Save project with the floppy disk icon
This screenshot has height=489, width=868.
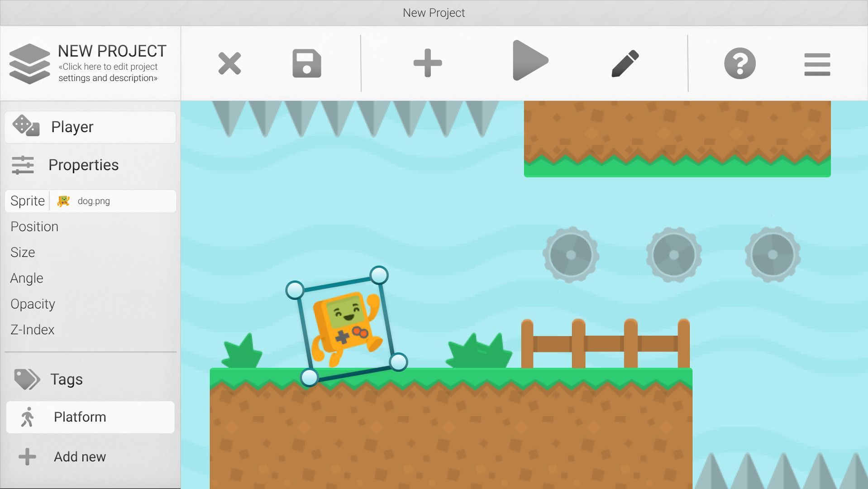tap(306, 63)
